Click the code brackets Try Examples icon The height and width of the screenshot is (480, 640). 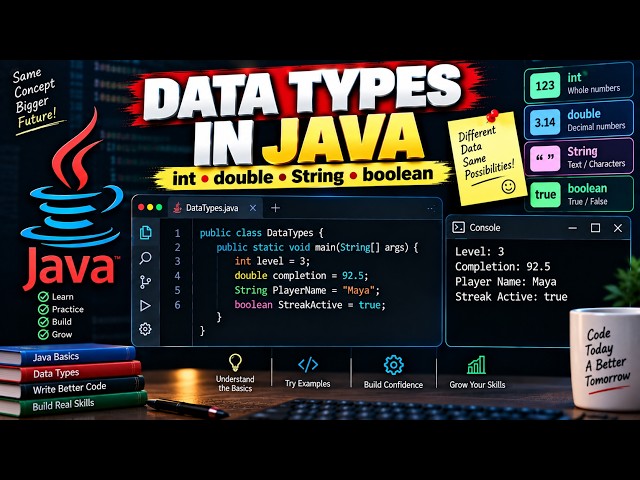pos(308,364)
